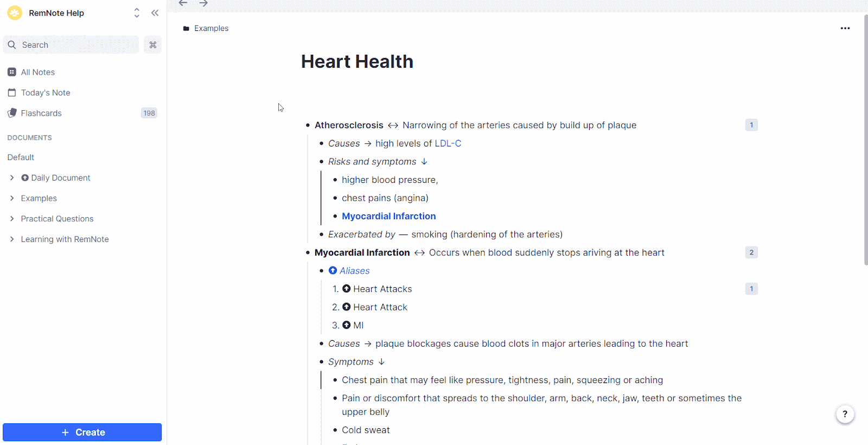Open the help question mark button
This screenshot has height=445, width=868.
coord(845,414)
